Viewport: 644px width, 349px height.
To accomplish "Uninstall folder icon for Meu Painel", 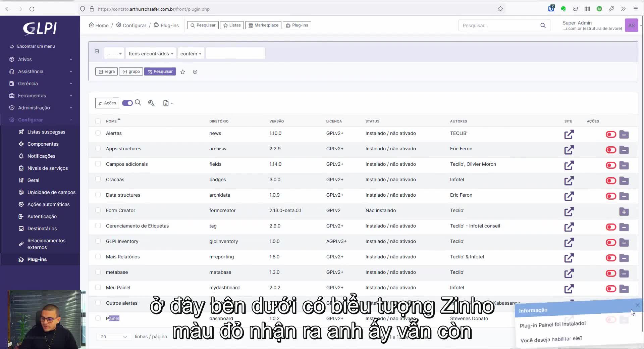I will [x=624, y=289].
